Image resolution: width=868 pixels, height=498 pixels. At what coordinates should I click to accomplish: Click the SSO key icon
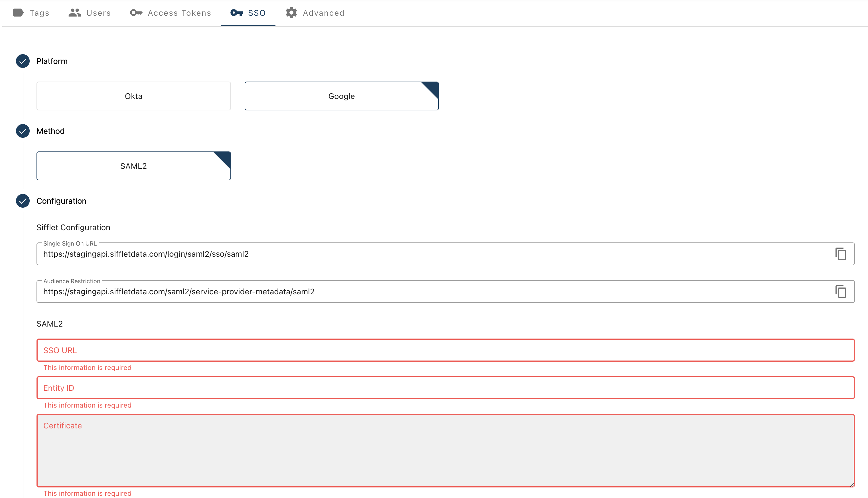237,13
